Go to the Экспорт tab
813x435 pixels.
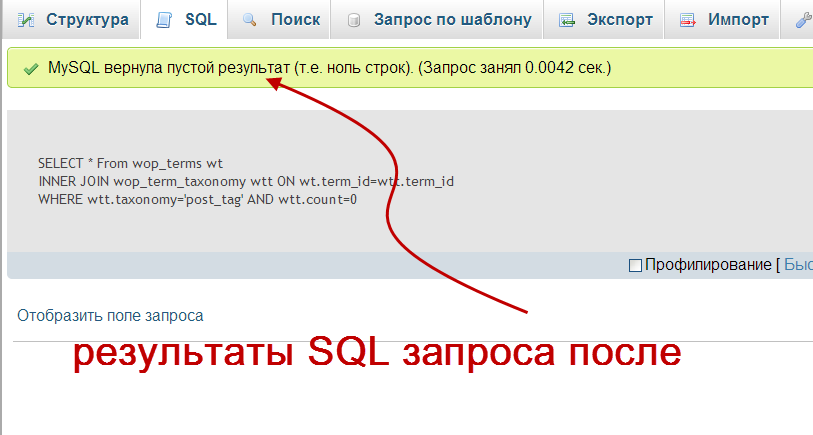point(604,19)
